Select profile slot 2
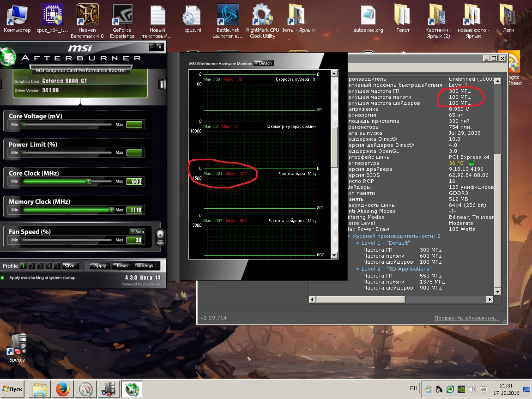532x399 pixels. pos(32,266)
